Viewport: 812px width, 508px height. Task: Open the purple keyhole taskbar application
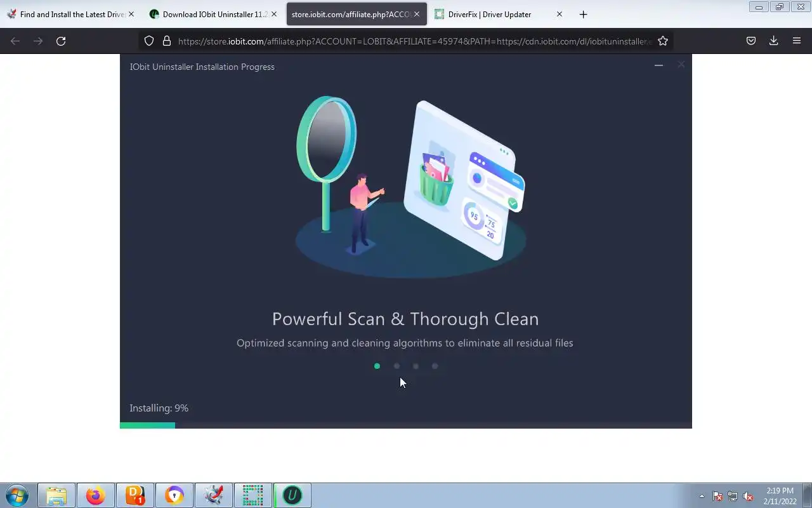click(174, 495)
